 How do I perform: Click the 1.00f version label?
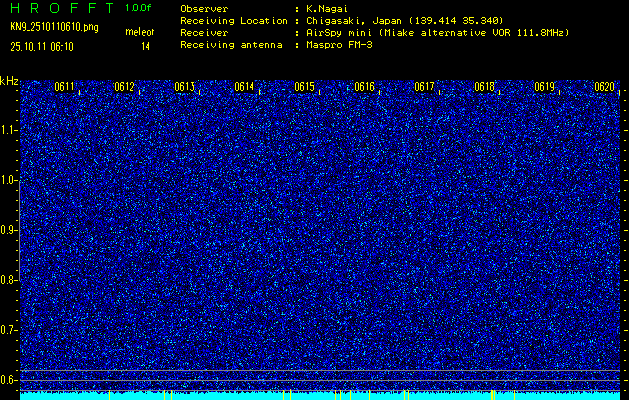click(x=139, y=7)
